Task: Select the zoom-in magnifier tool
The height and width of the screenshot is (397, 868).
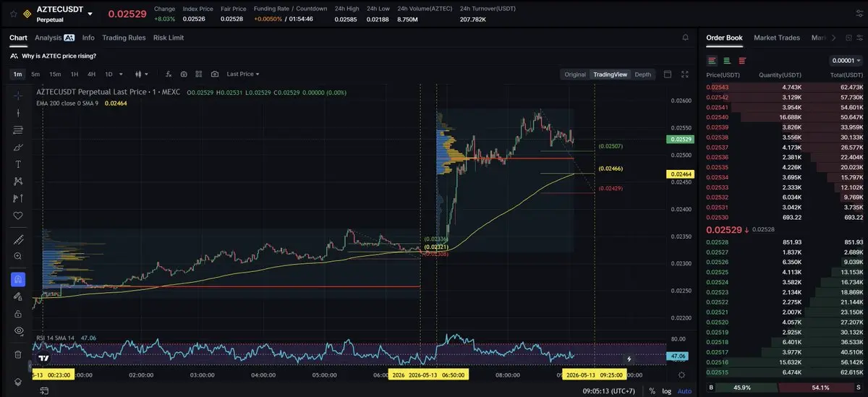Action: [18, 256]
